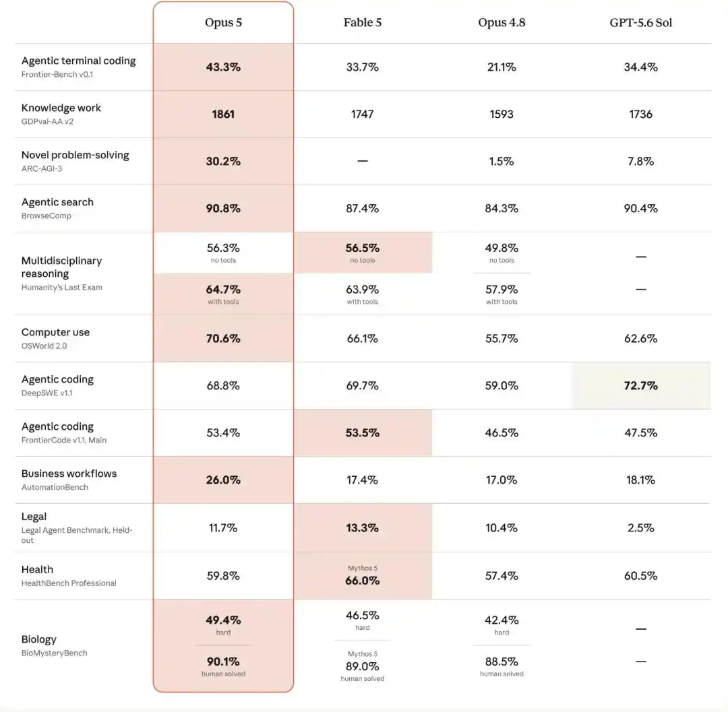Screen dimensions: 728x712
Task: Select the highlighted 72.7% DeepSWE score
Action: click(x=641, y=385)
